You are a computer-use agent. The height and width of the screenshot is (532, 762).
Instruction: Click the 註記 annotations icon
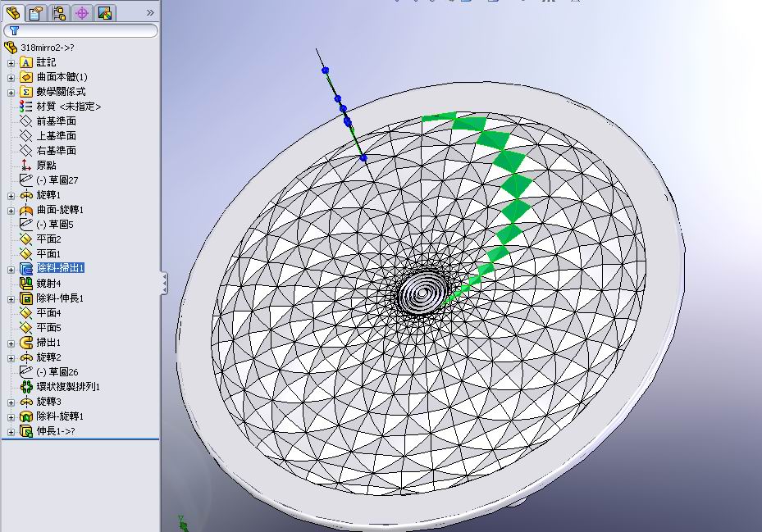[x=25, y=62]
